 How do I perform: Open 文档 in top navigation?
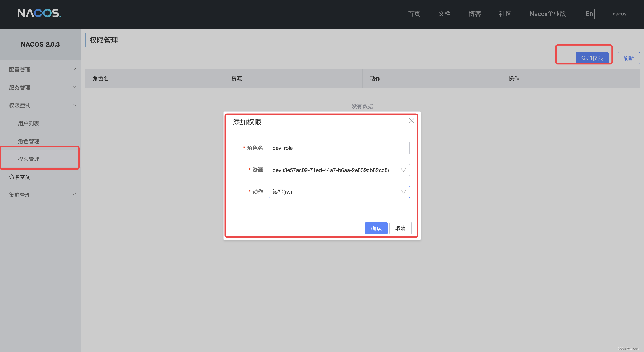tap(444, 14)
